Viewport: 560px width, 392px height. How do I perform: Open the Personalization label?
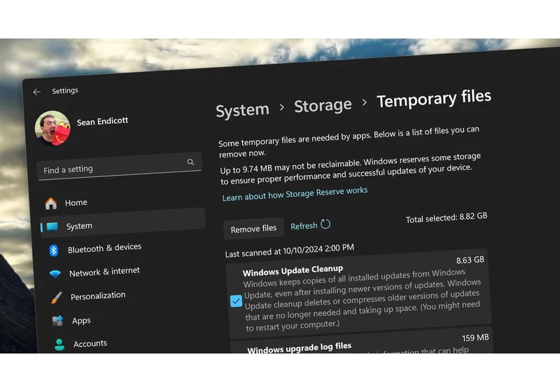point(98,296)
